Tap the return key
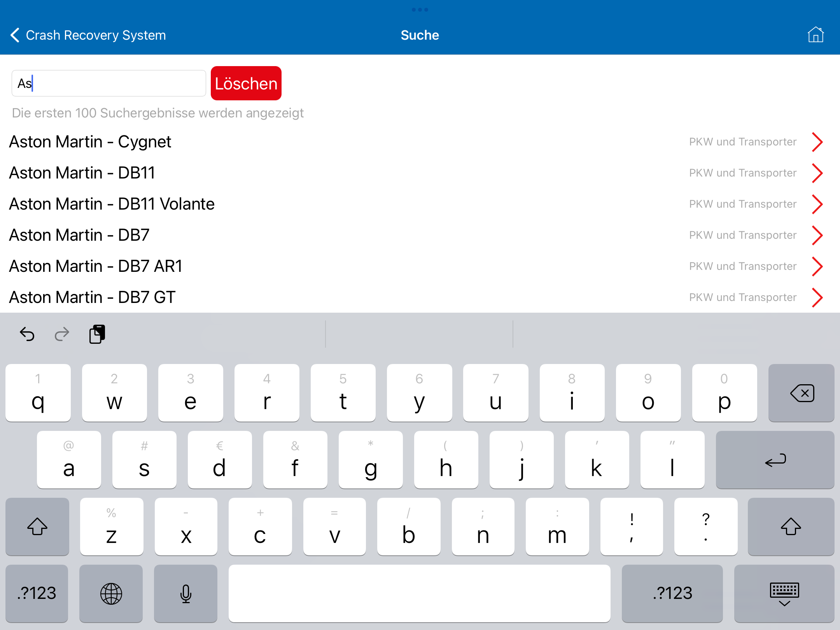This screenshot has width=840, height=630. coord(775,460)
